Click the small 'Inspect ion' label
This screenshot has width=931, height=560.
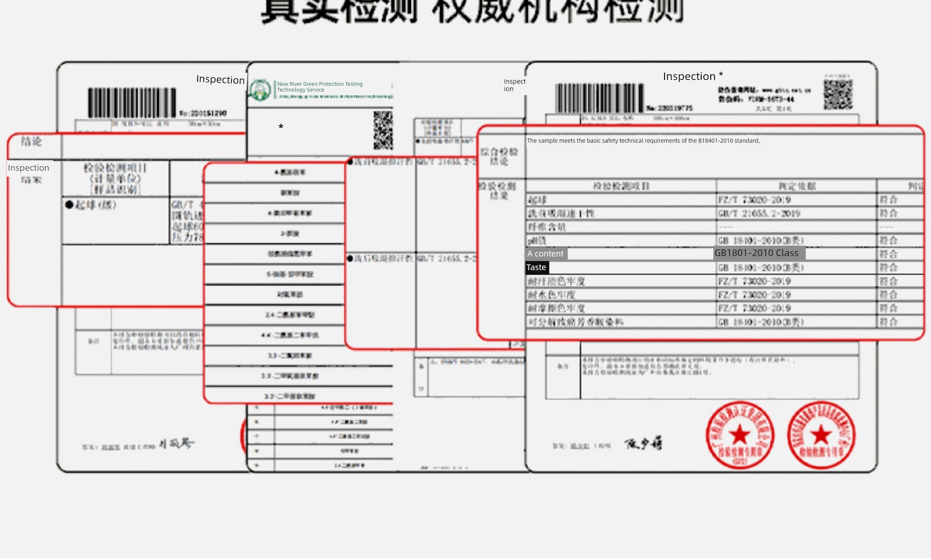(514, 85)
